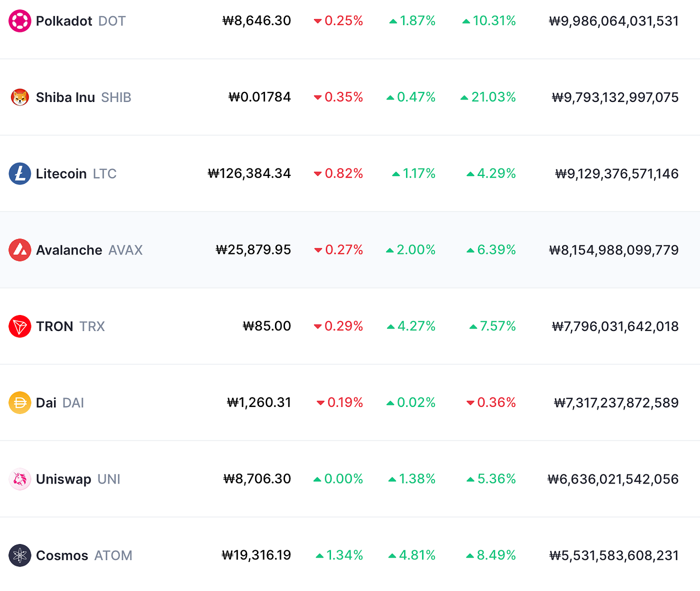The height and width of the screenshot is (591, 700).
Task: Open the Dai coin page
Action: (46, 402)
